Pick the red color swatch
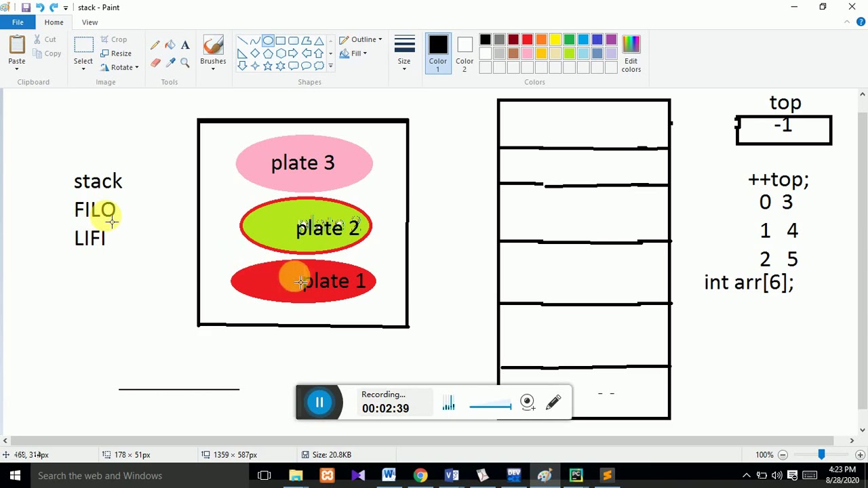The width and height of the screenshot is (868, 488). point(527,40)
